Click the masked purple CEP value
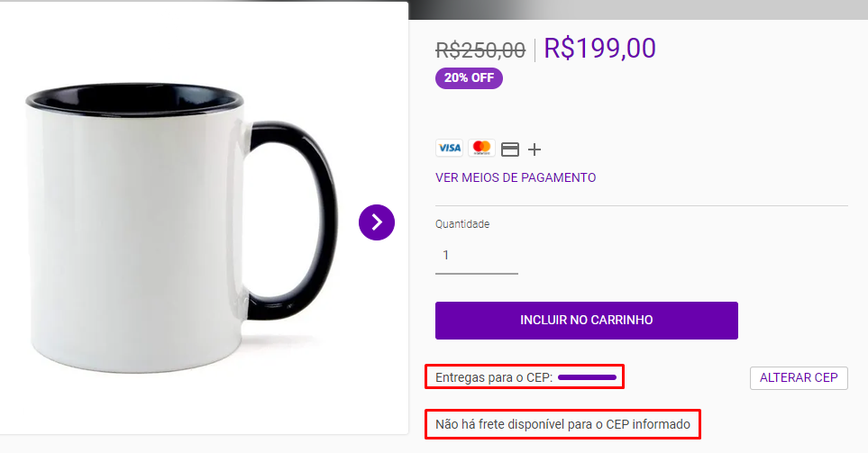The height and width of the screenshot is (453, 868). tap(587, 376)
